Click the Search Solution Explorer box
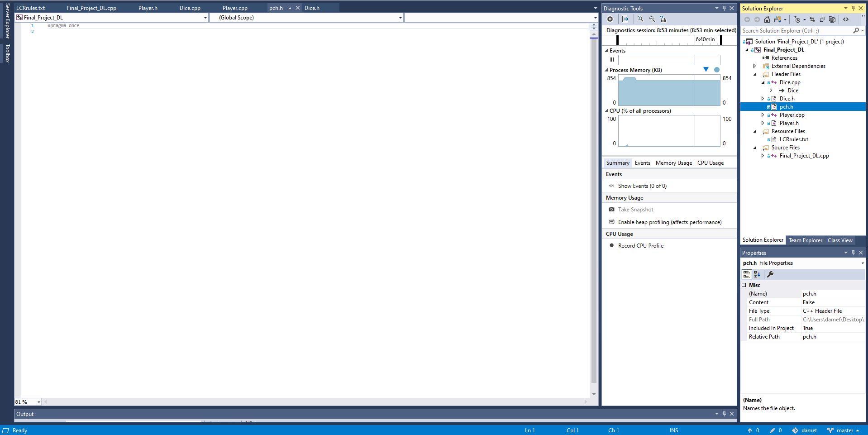Viewport: 868px width, 435px height. click(801, 30)
